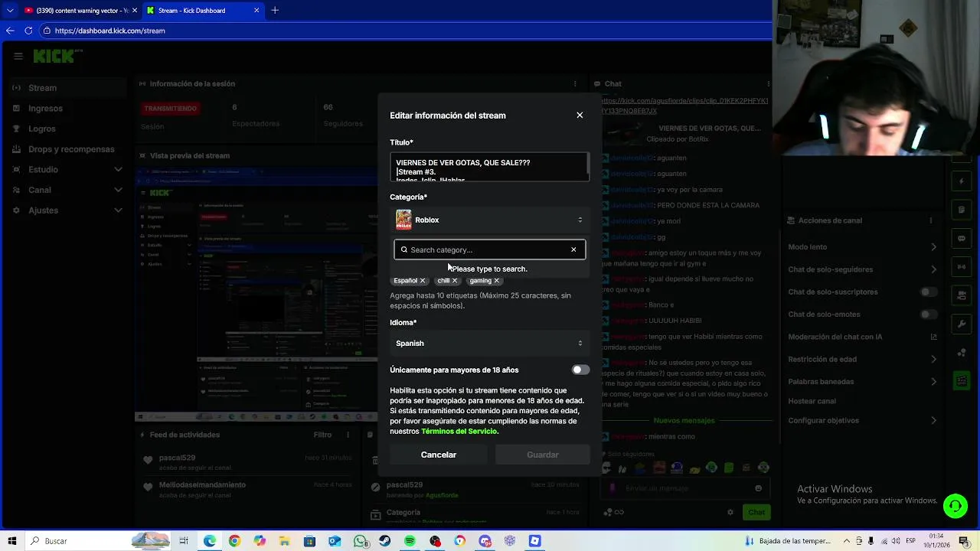Remove the chill tag
The image size is (980, 551).
point(454,281)
